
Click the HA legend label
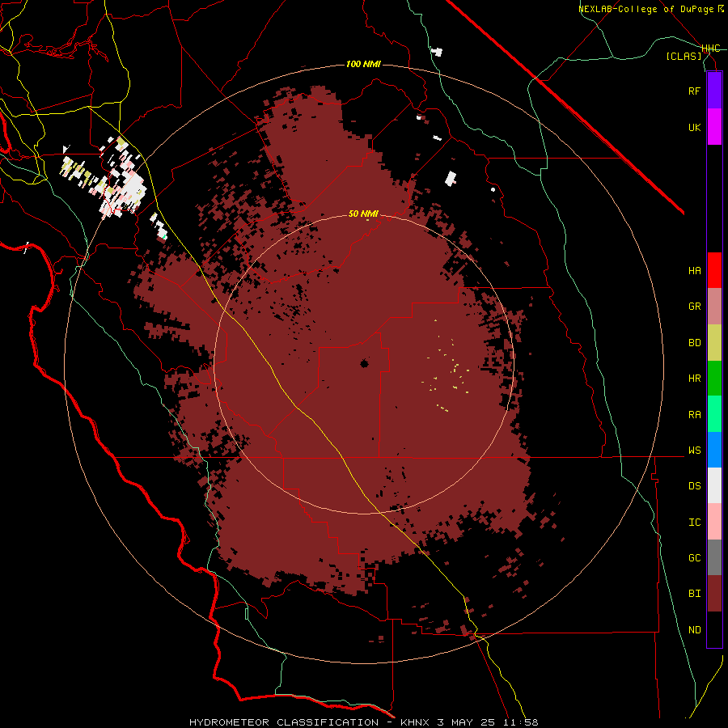[694, 271]
